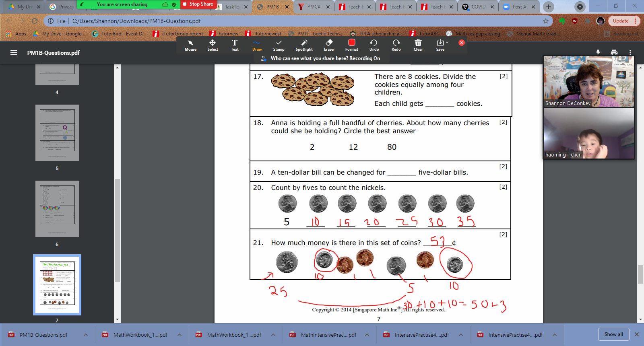Expand PM1B-Questions.pdf download options

tap(86, 335)
